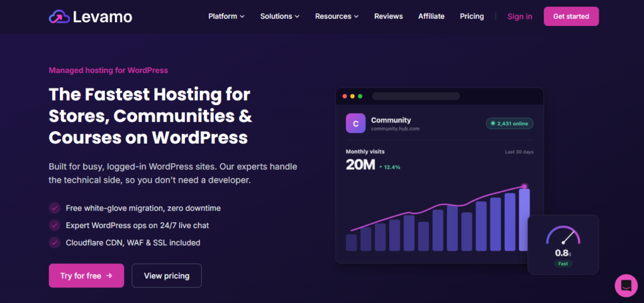Open the Affiliate nav link
Screen dimensions: 644x303
click(431, 16)
